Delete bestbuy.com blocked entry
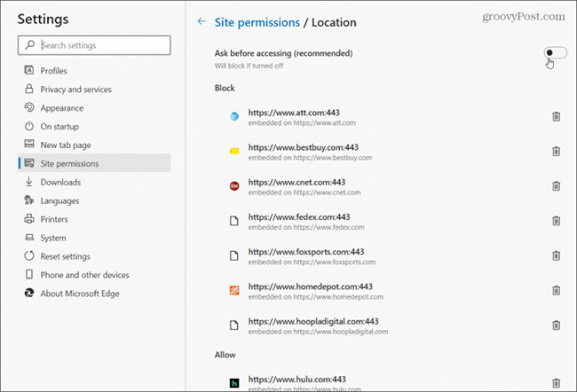This screenshot has height=392, width=577. click(x=556, y=151)
